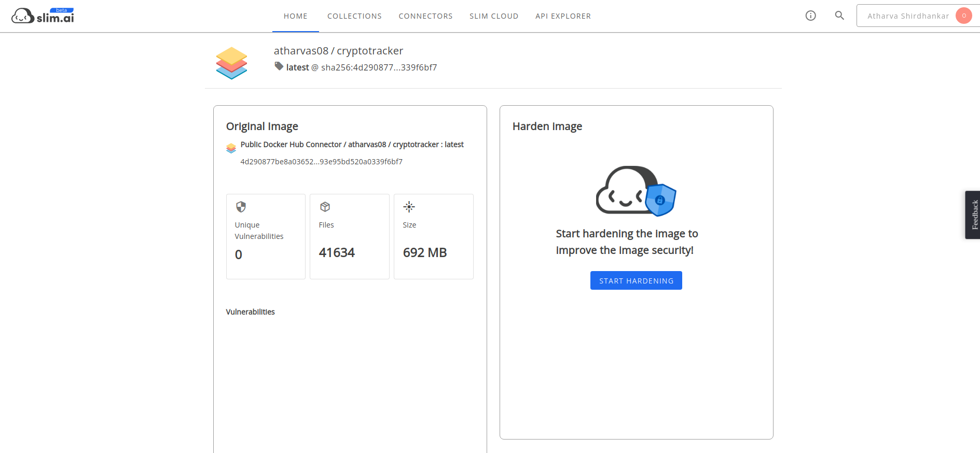Click the latest tag label
The image size is (980, 453).
[297, 67]
